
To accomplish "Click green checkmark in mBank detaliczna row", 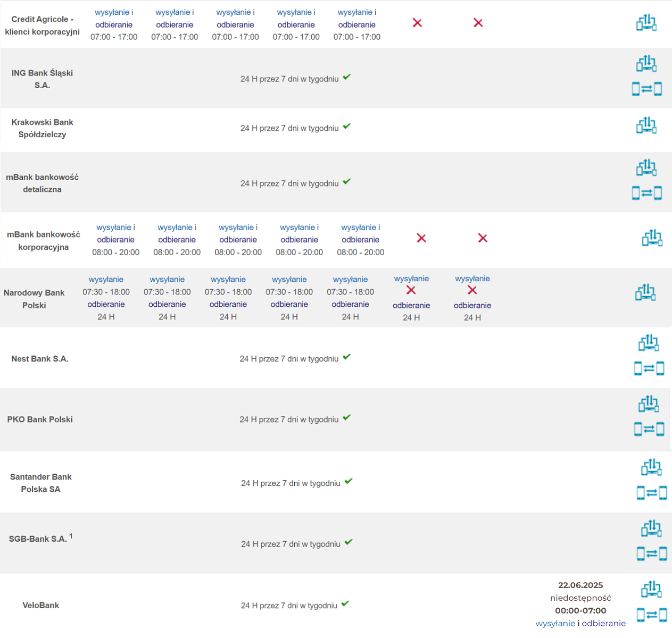I will click(347, 182).
